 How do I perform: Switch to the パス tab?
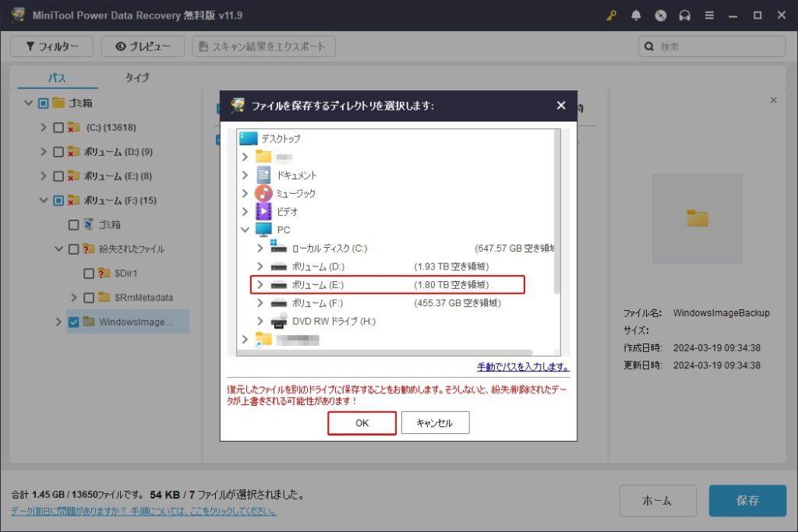(57, 78)
